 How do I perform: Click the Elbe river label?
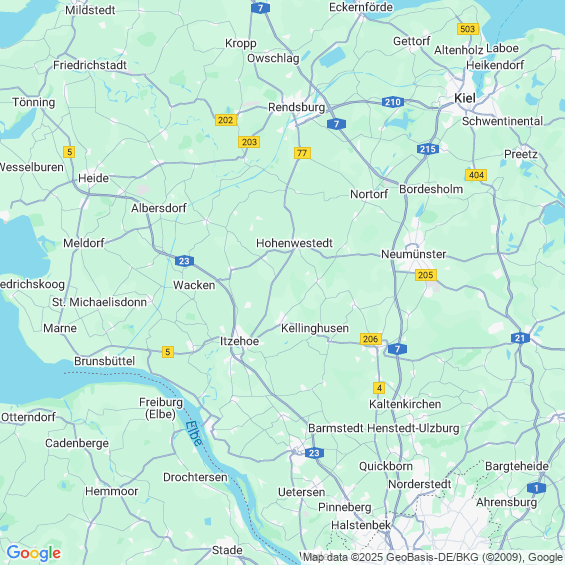194,433
